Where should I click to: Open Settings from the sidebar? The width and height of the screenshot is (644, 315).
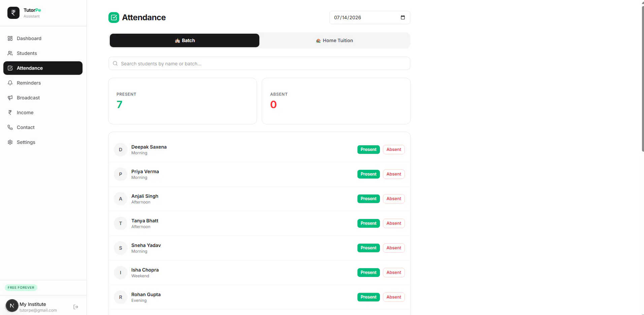coord(43,142)
